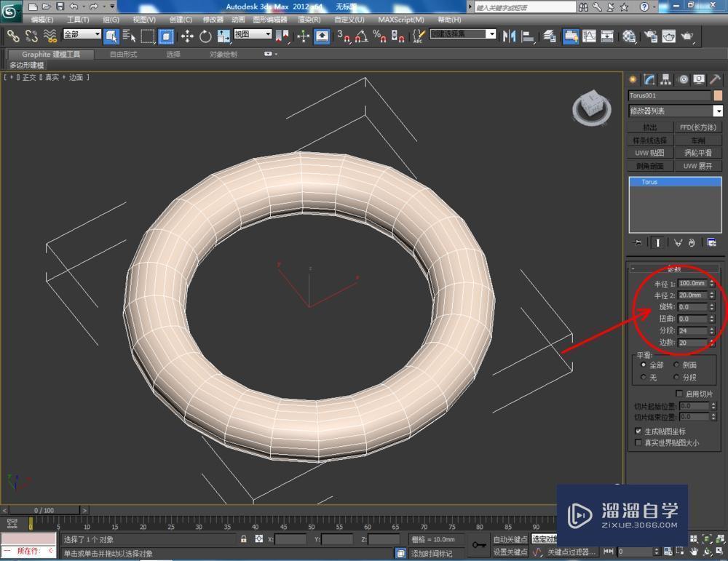Click the UVW 贴图 button
Image resolution: width=728 pixels, height=561 pixels.
[x=649, y=153]
